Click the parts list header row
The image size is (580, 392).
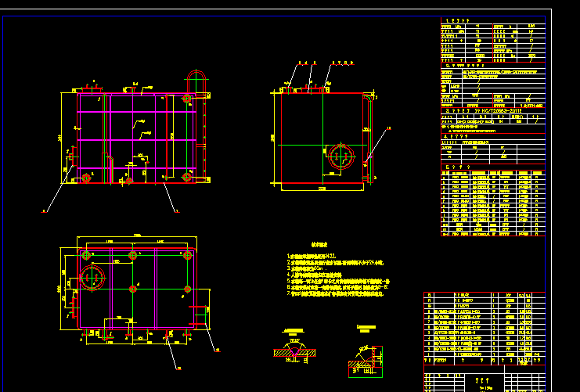coord(485,360)
